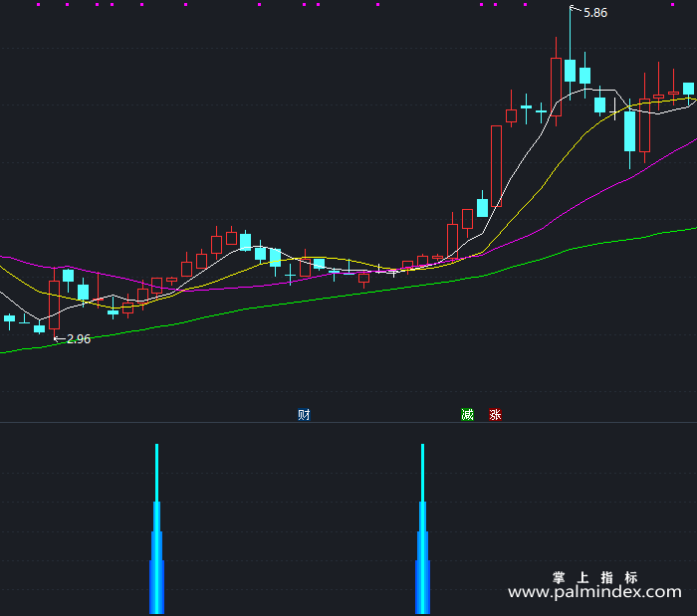Click the green 减 event marker
Viewport: 697px width, 616px height.
click(467, 415)
